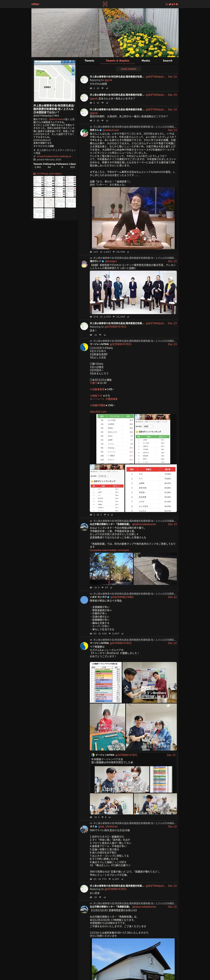Click the heart icon on '武本！' reply

pos(101,335)
